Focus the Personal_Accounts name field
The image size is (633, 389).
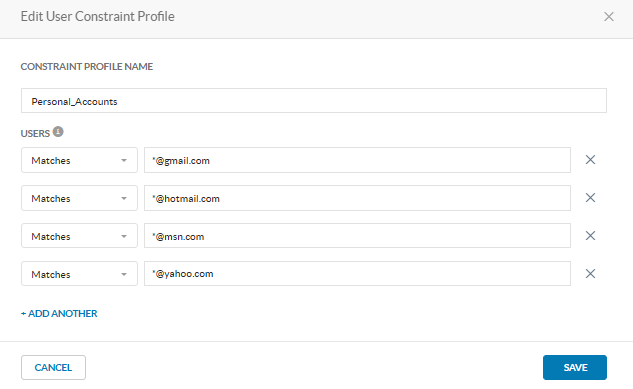coord(314,100)
